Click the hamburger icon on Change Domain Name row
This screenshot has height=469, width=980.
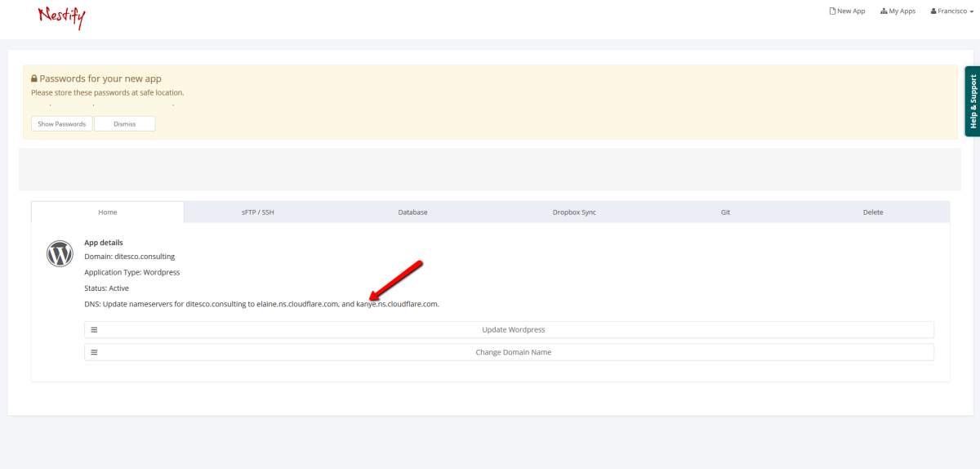click(x=94, y=352)
